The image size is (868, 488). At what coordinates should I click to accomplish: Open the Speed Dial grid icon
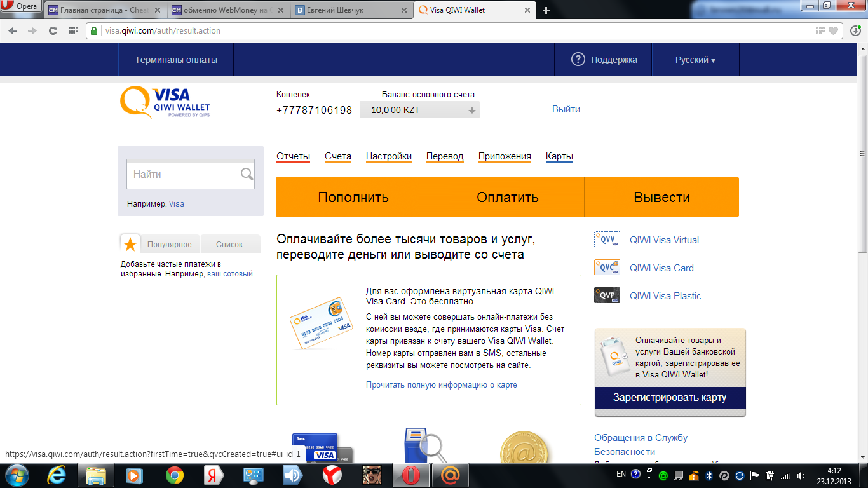[73, 30]
